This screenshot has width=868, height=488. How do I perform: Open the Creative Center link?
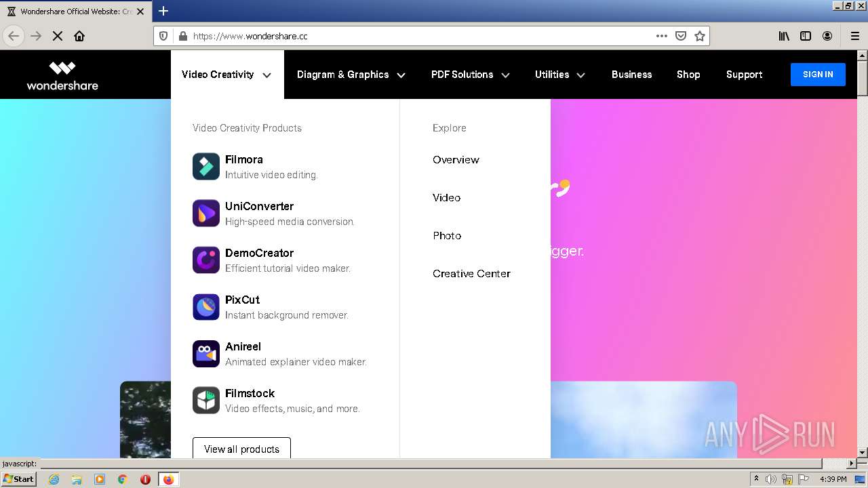coord(471,274)
